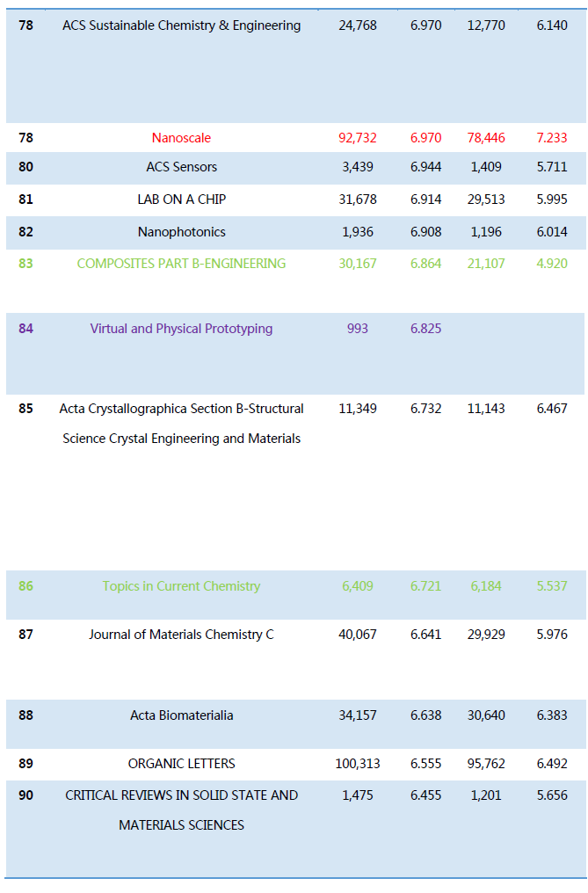Click purple rank number 84
Viewport: 588px width, 893px height.
click(25, 329)
